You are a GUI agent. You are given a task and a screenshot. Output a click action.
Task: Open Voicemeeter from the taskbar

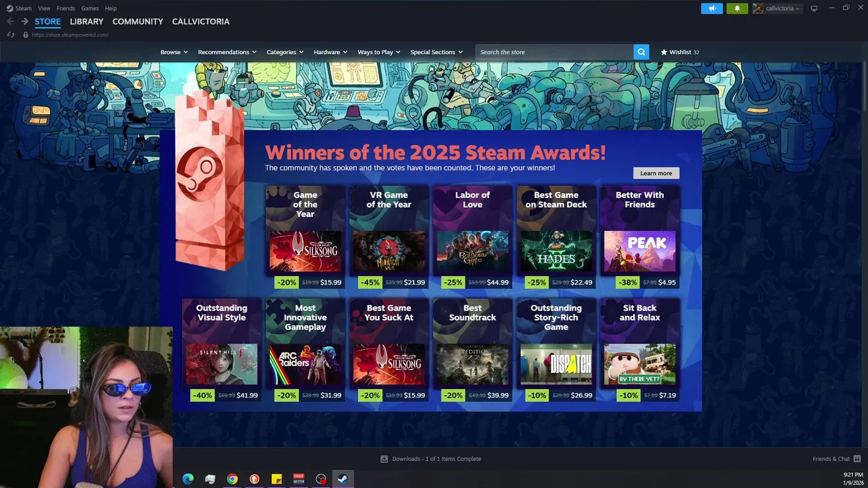click(298, 479)
